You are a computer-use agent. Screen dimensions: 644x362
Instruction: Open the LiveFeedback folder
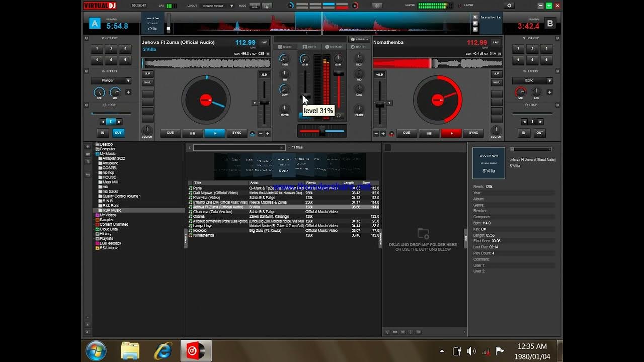108,243
